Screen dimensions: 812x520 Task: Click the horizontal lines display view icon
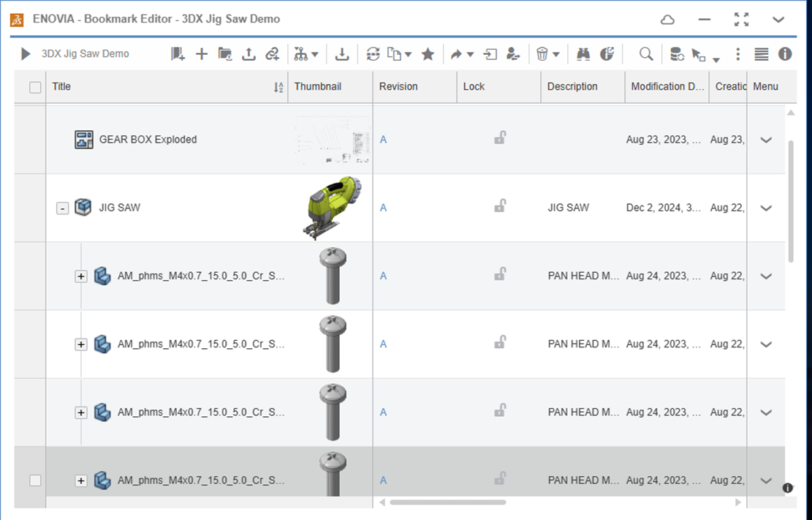pos(762,54)
